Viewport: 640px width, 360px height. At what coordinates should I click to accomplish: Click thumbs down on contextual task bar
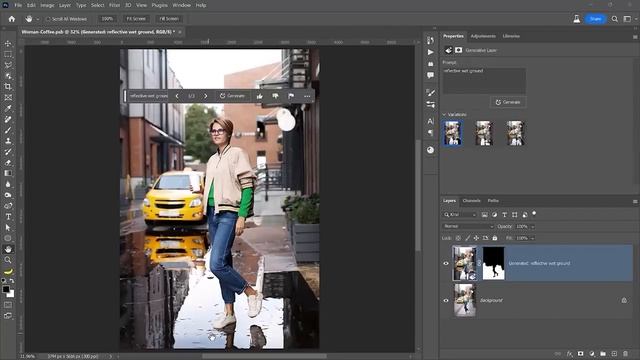(276, 96)
